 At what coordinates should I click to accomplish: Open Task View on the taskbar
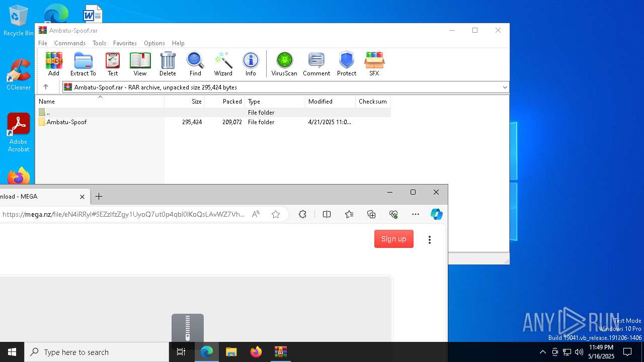[x=181, y=352]
